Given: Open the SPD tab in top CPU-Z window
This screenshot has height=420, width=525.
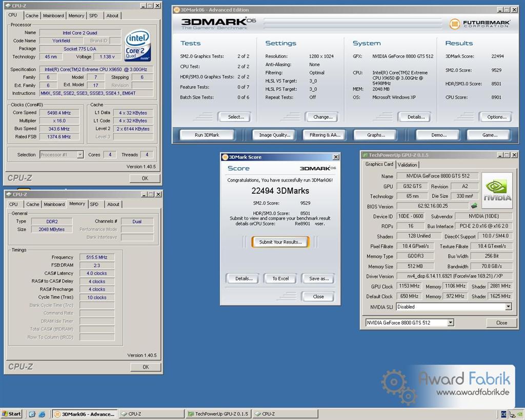Looking at the screenshot, I should click(x=93, y=15).
